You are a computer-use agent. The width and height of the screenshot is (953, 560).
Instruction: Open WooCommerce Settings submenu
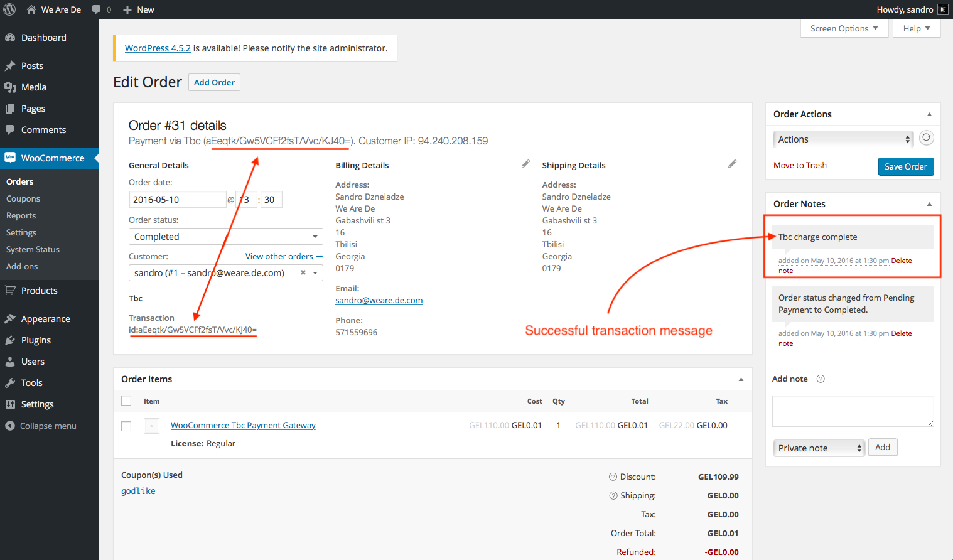[x=21, y=232]
